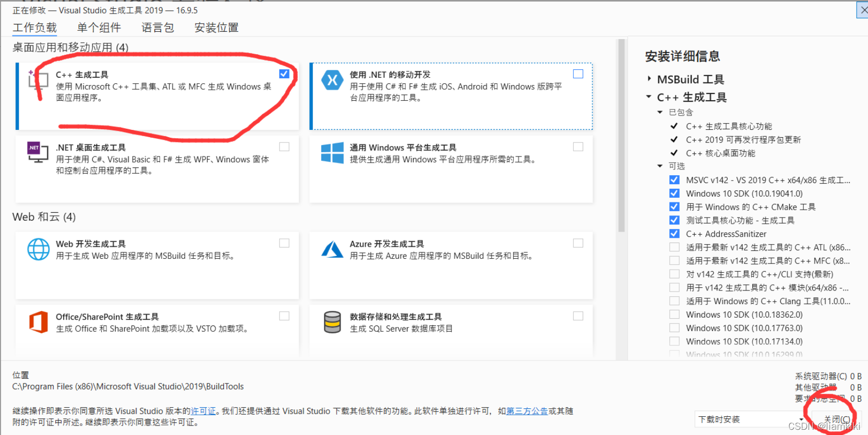Click the 桌面应用和移动应用 (4) section heading
This screenshot has height=435, width=868.
tap(70, 47)
